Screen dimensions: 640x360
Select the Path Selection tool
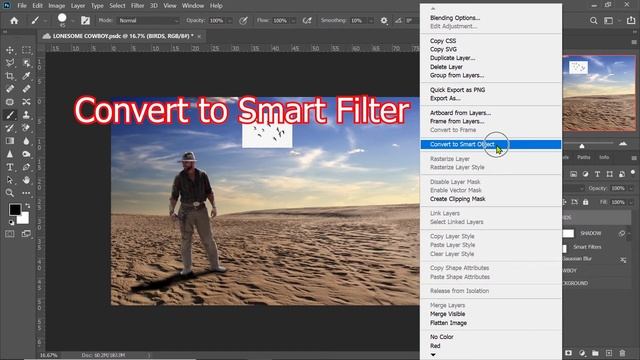[x=10, y=180]
